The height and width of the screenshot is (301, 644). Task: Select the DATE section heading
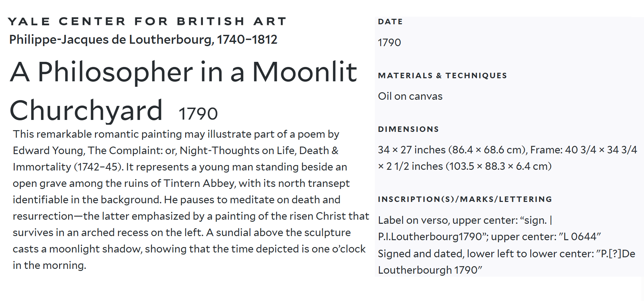tap(390, 22)
